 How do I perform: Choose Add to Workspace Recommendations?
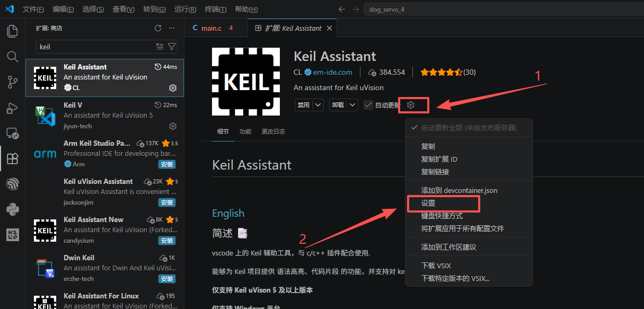[469, 247]
